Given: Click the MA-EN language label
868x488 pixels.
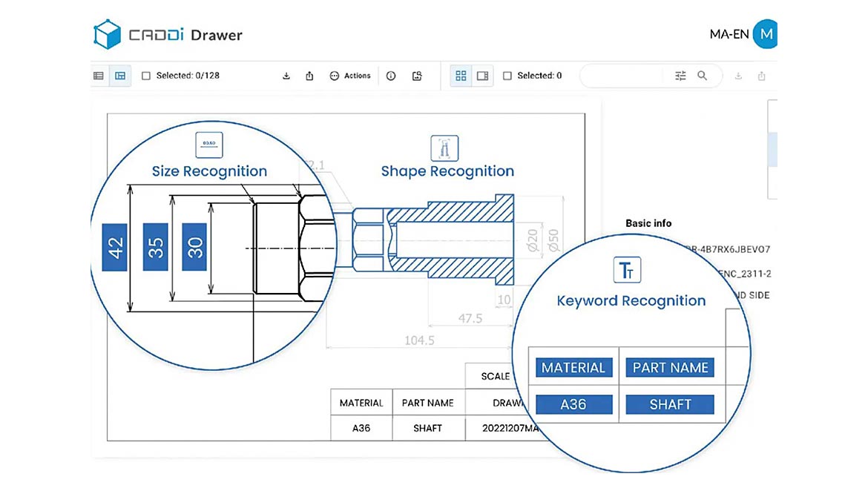Looking at the screenshot, I should [x=729, y=34].
